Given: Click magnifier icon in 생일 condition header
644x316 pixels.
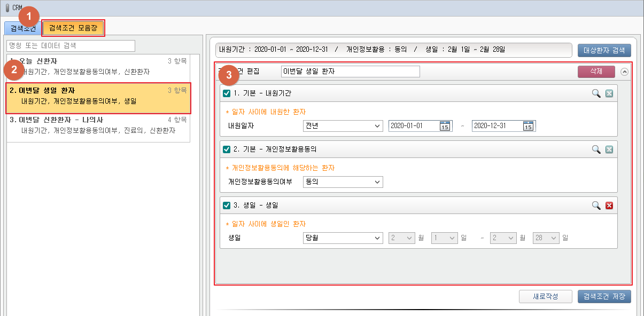Looking at the screenshot, I should [x=596, y=206].
